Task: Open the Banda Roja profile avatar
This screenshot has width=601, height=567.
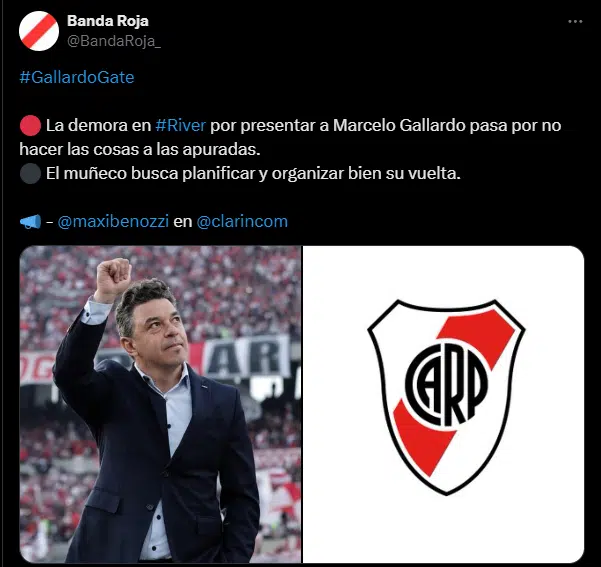Action: (39, 31)
